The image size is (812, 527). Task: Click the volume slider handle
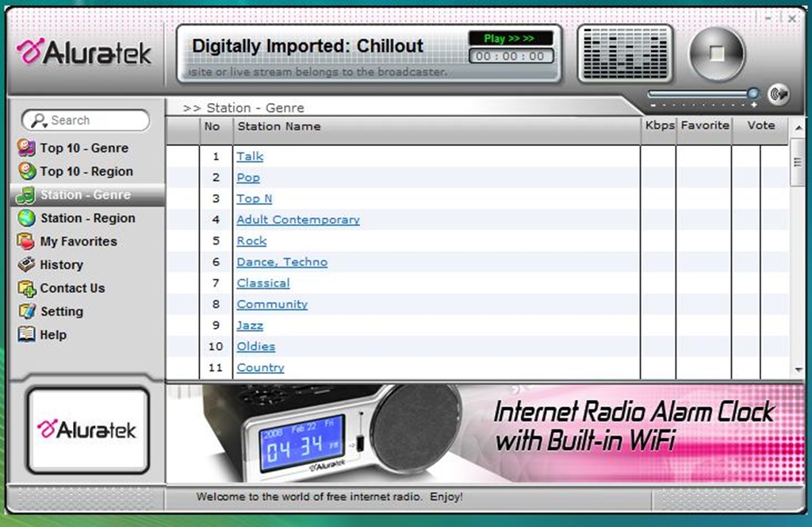pos(753,94)
